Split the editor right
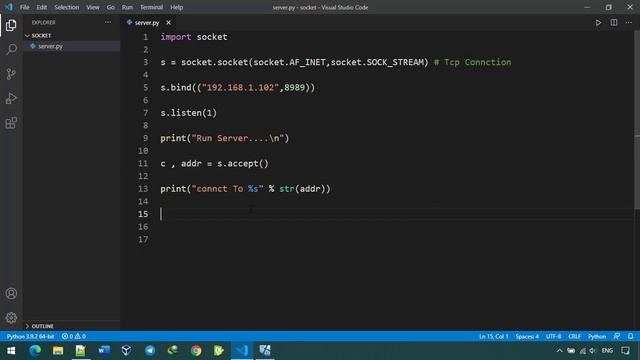 613,22
